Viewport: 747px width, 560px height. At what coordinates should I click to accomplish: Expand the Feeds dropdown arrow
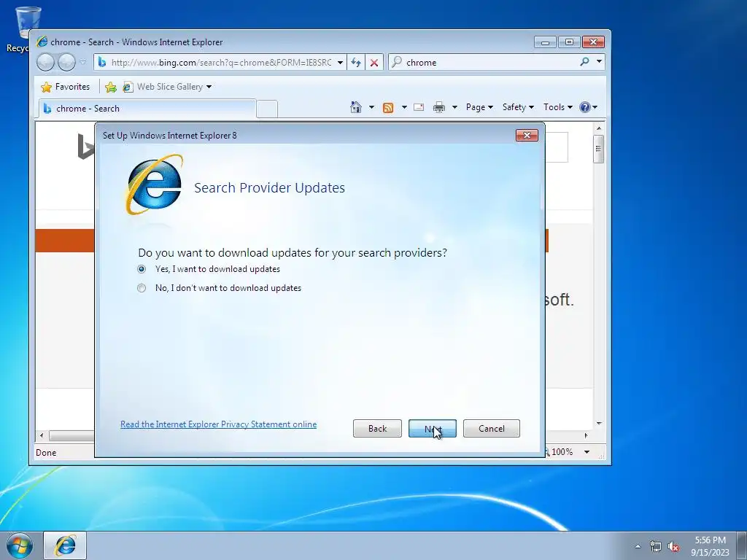point(404,107)
